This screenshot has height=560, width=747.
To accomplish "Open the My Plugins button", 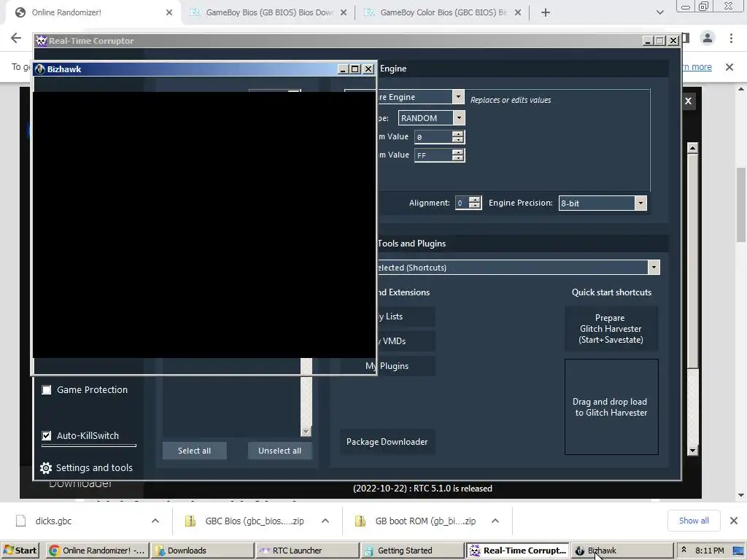I will [x=387, y=366].
